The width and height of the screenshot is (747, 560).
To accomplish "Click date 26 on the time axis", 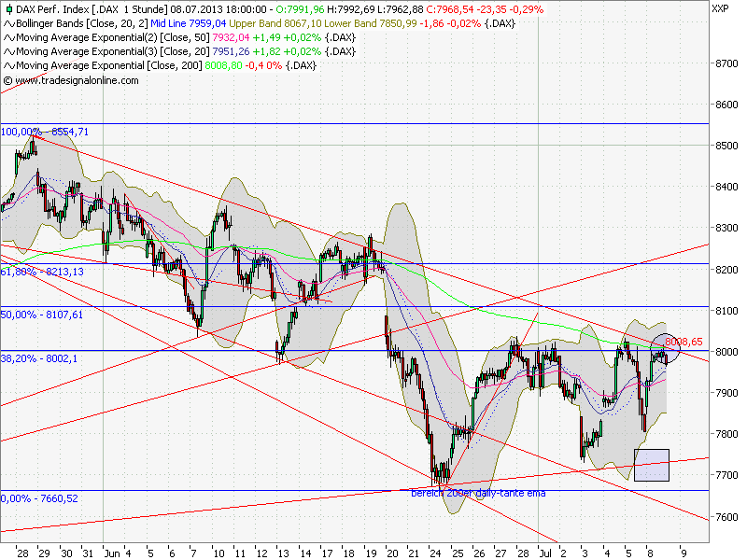I will coord(479,553).
